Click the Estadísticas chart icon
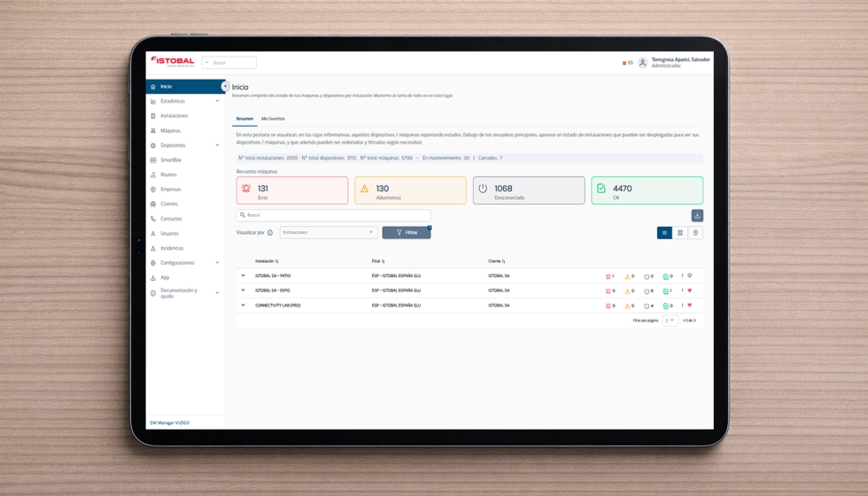This screenshot has height=496, width=868. coord(153,101)
